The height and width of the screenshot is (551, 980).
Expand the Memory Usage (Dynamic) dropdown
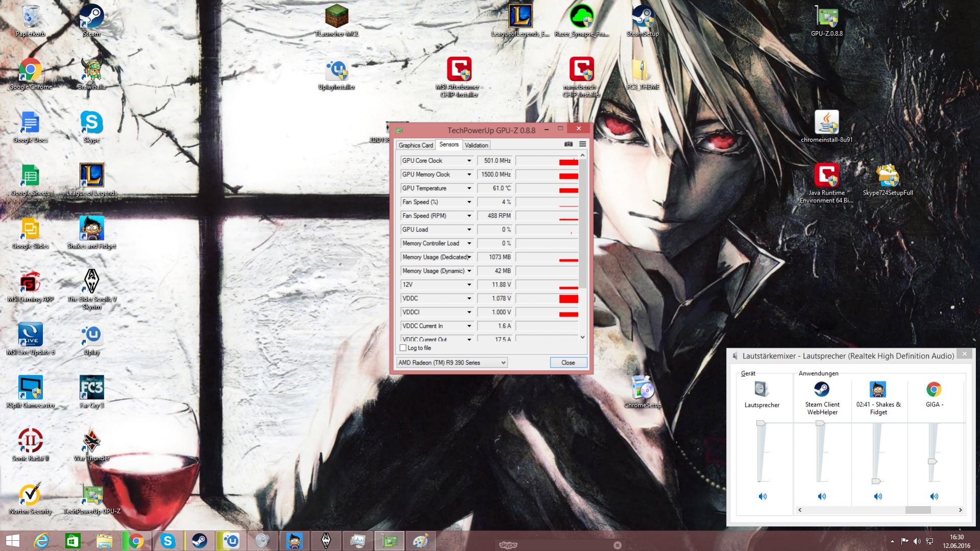tap(469, 271)
